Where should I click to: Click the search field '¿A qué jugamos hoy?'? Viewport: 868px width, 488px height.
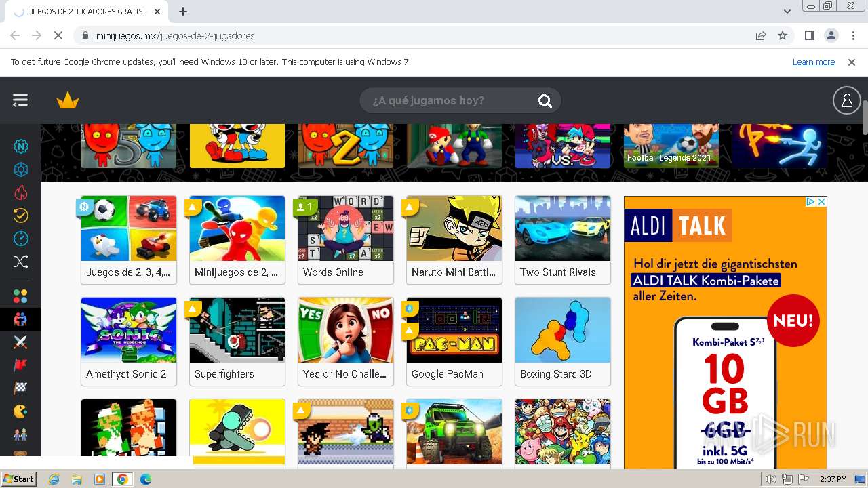click(x=460, y=100)
